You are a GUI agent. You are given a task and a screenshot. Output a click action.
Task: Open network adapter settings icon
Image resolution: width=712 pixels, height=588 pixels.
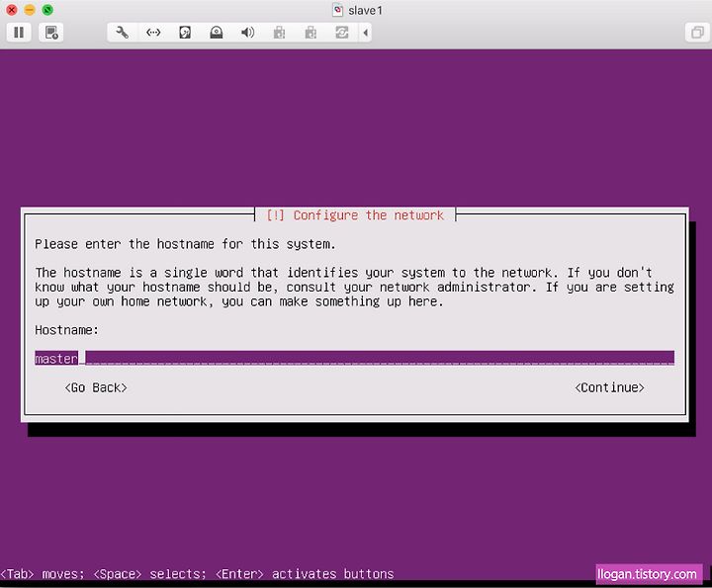[153, 33]
